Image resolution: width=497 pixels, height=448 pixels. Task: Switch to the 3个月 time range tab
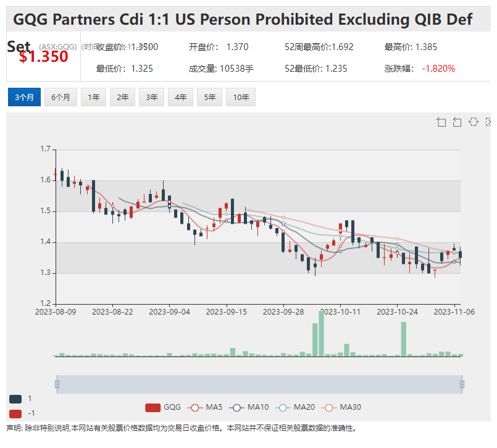point(25,98)
